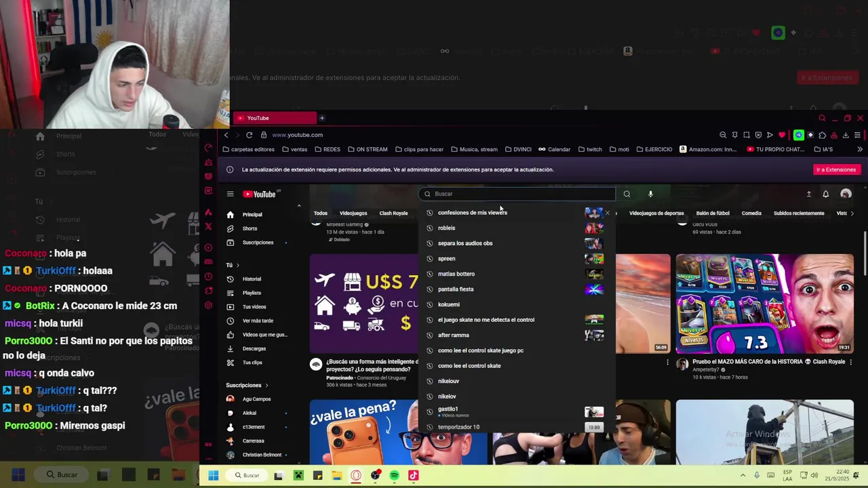Select the Balón de fútbol chip
Viewport: 868px width, 488px height.
pos(712,213)
